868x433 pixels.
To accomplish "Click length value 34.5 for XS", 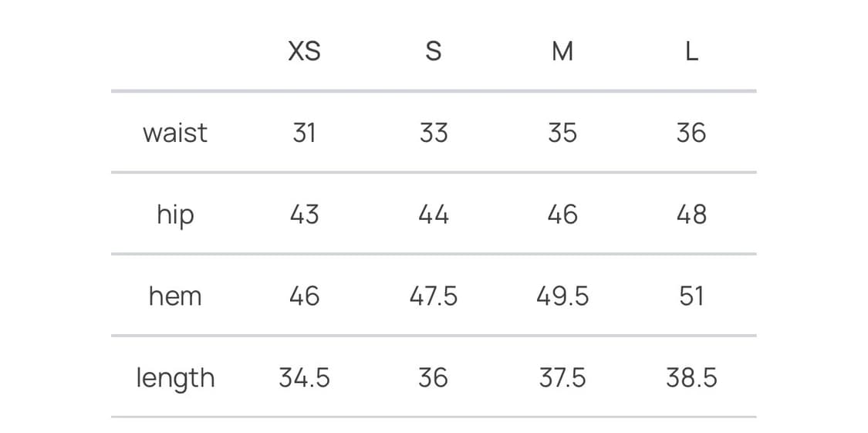I will pos(304,378).
